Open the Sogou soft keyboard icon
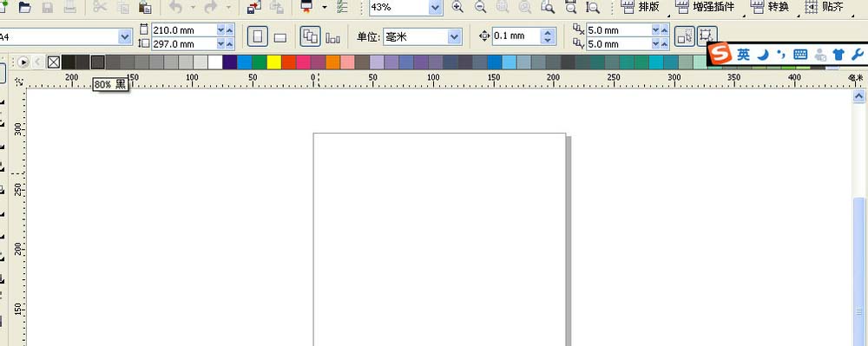Viewport: 868px width, 346px height. tap(800, 54)
